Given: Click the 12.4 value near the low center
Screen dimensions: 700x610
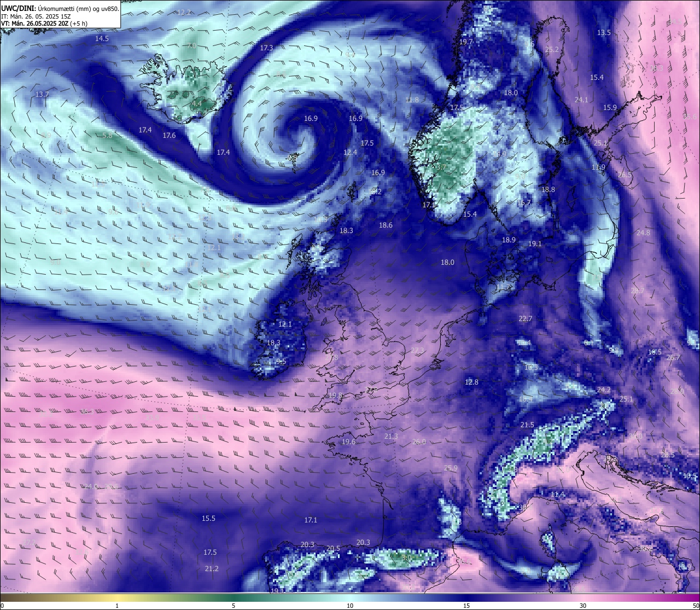Looking at the screenshot, I should pos(350,153).
